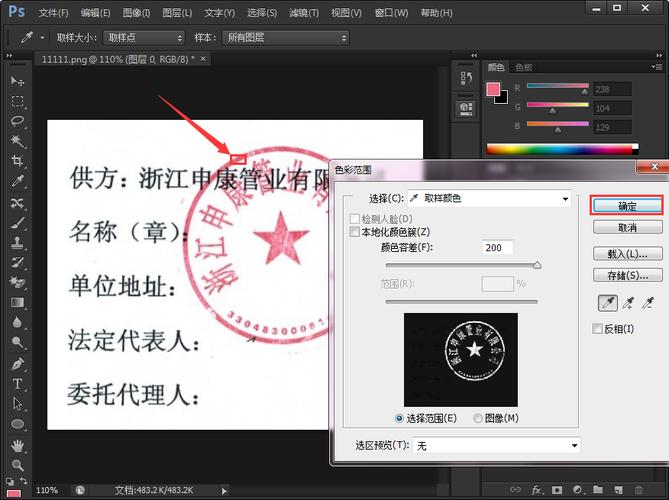
Task: Select the Pen tool
Action: 17,364
